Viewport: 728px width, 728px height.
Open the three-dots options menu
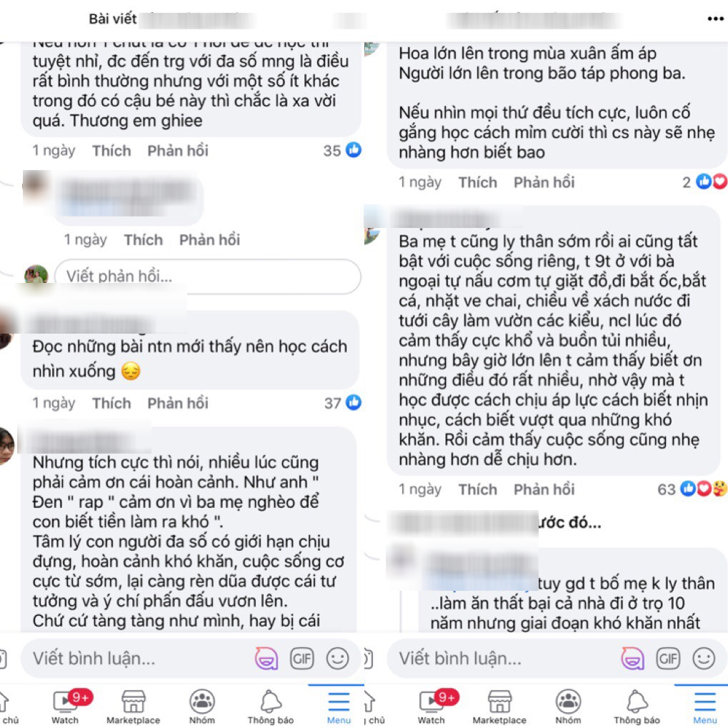(x=715, y=19)
